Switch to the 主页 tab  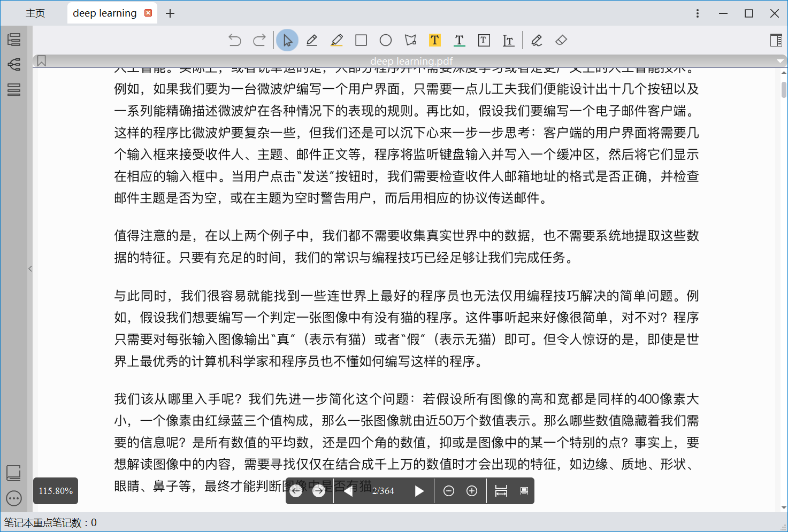(35, 13)
